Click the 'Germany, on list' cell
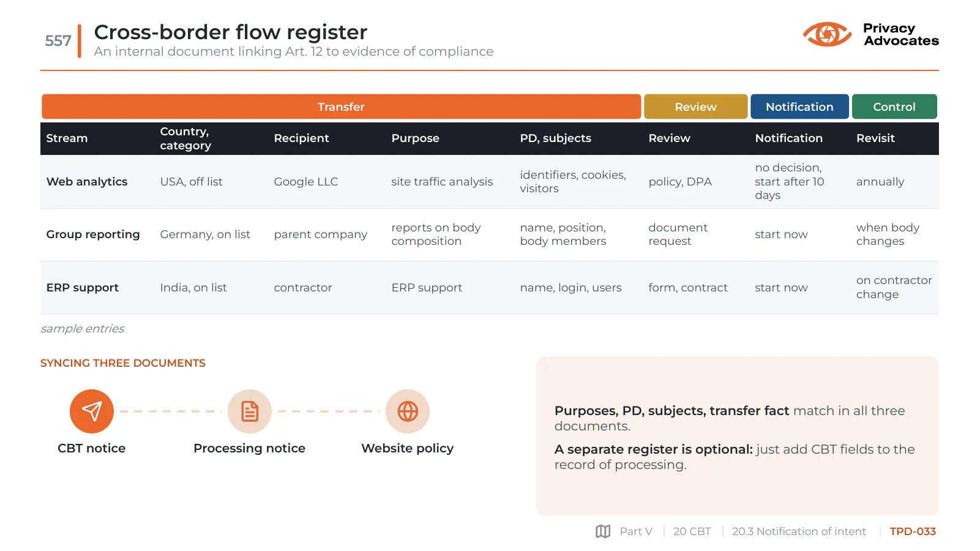Viewport: 980px width, 551px height. (x=205, y=234)
